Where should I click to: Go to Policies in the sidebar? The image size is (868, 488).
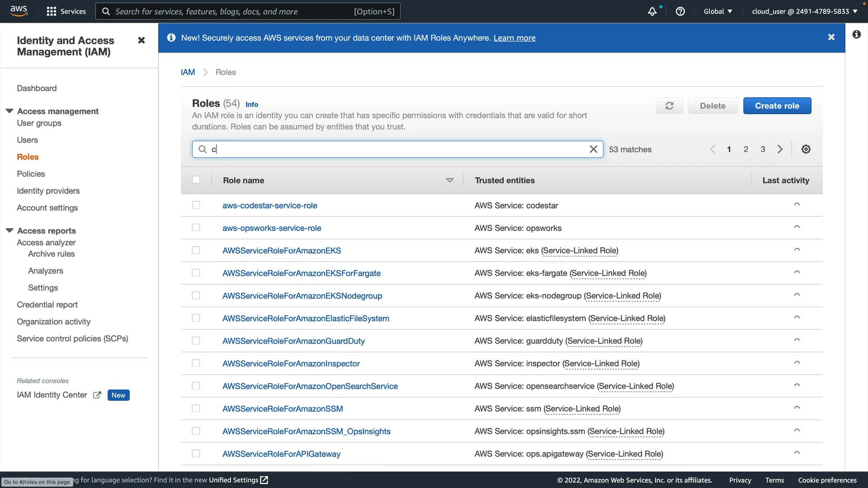[31, 174]
